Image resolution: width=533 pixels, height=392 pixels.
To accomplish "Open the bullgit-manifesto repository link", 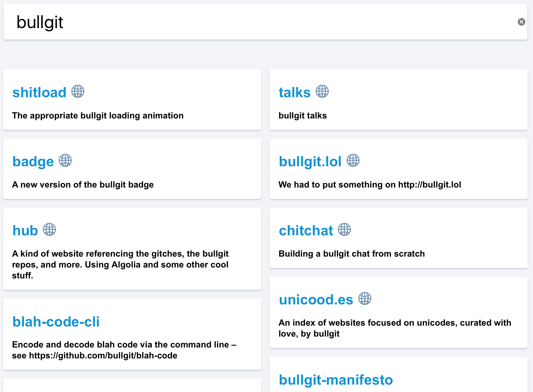I will pyautogui.click(x=336, y=380).
